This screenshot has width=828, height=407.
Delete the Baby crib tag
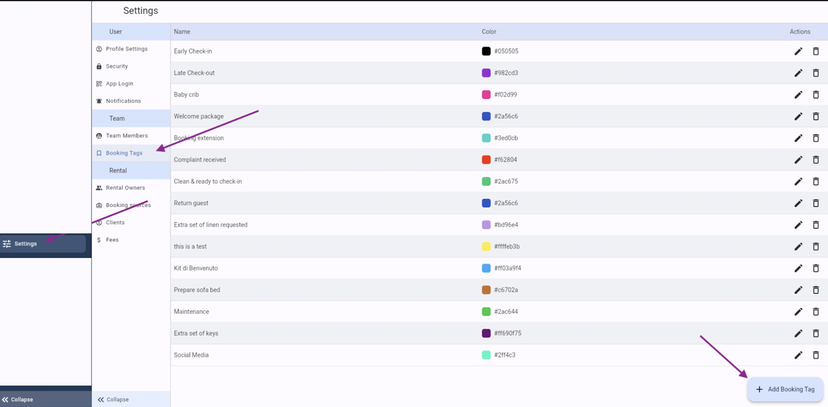(x=815, y=94)
